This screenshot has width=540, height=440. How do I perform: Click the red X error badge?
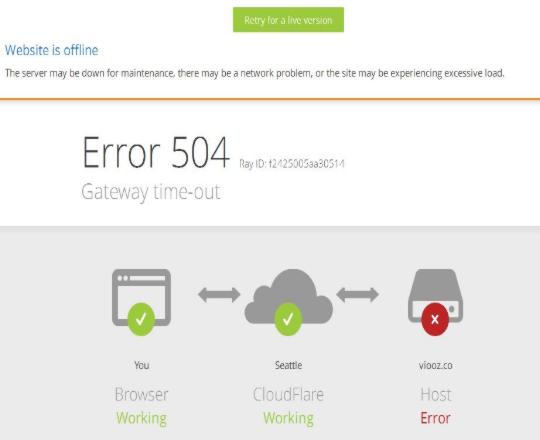[x=435, y=319]
